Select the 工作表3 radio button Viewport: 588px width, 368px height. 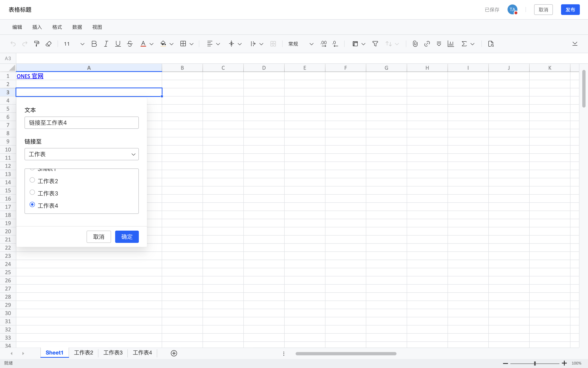32,192
